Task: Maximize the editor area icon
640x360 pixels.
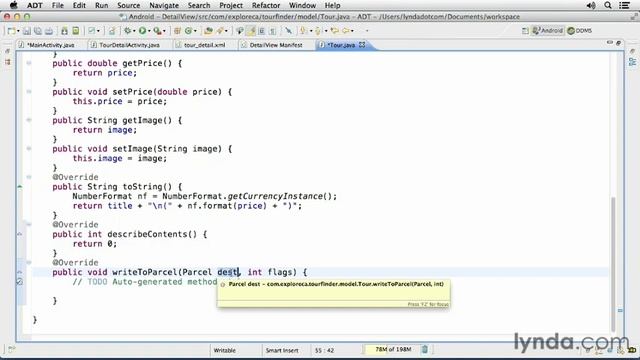Action: click(x=618, y=42)
